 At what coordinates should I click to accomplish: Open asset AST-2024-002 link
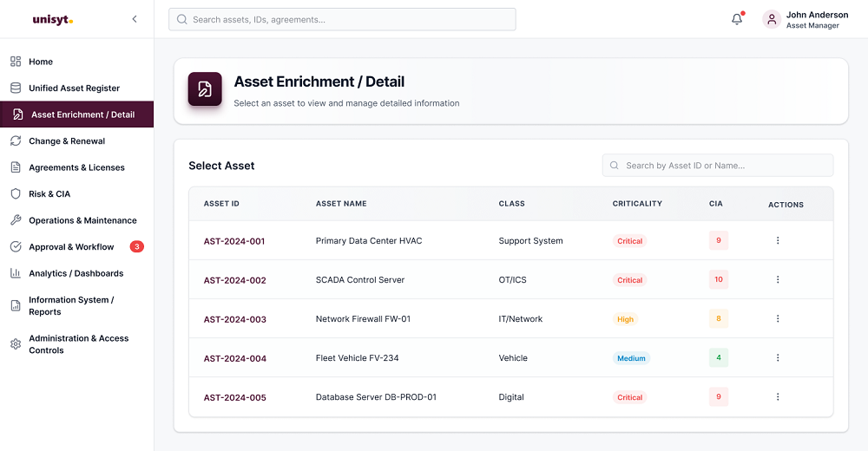click(x=234, y=280)
